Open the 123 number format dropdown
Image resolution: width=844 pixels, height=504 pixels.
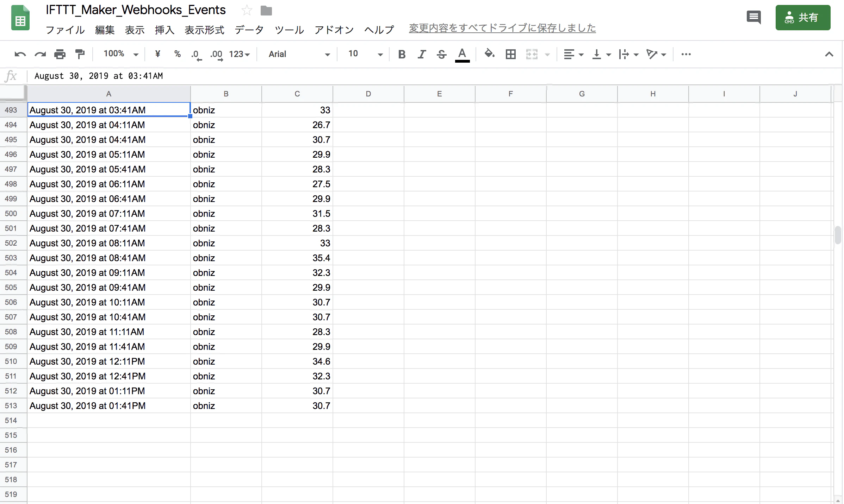(x=239, y=54)
